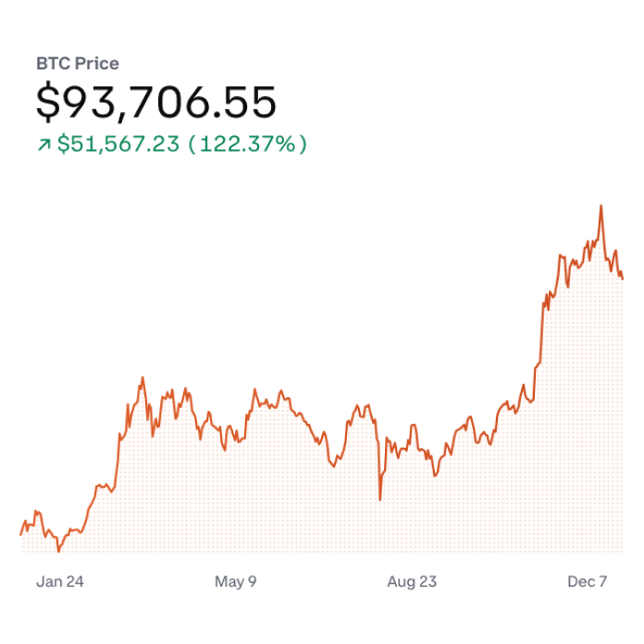644x644 pixels.
Task: Select the $93,706.55 current price value
Action: click(x=156, y=102)
